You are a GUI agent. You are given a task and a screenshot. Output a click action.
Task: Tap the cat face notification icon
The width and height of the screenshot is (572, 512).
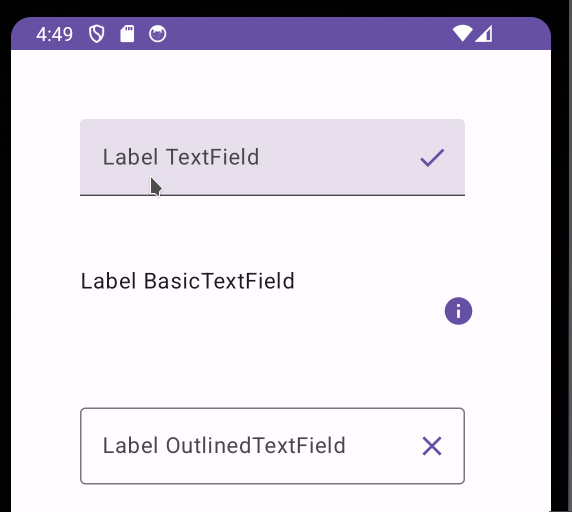coord(158,34)
